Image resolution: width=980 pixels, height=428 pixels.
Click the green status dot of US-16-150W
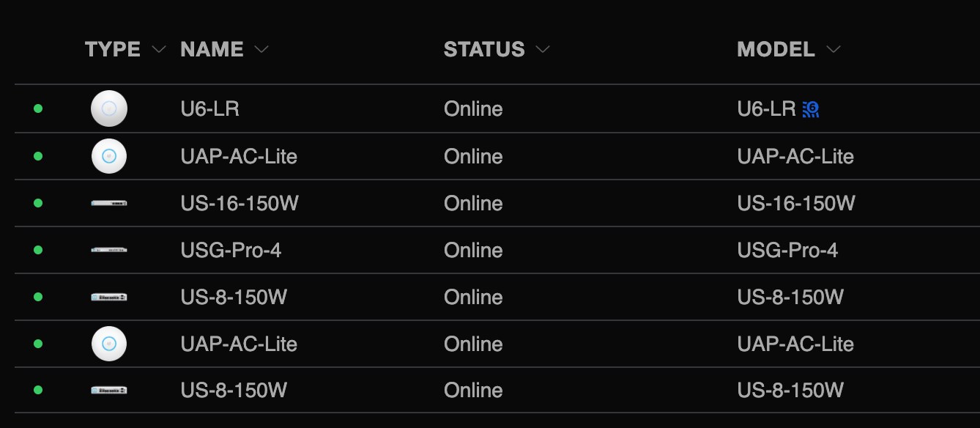tap(38, 203)
